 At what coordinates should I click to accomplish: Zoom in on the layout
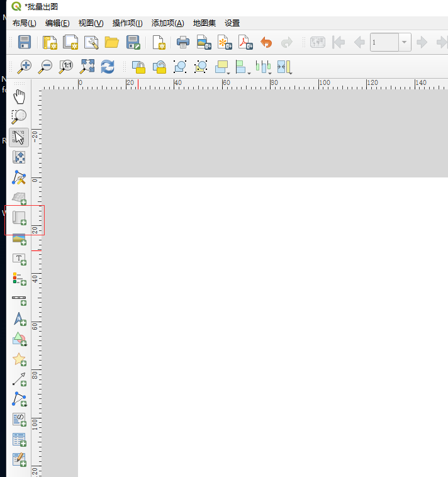[25, 66]
